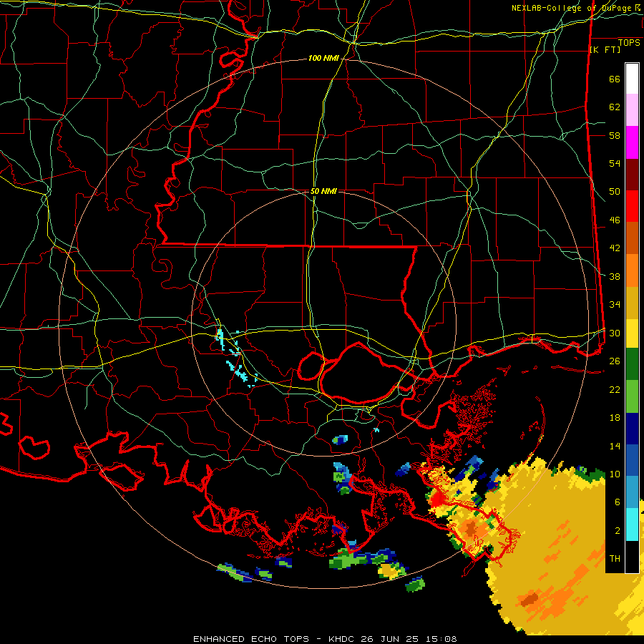
Task: Click the 2 legend value
Action: [x=618, y=531]
